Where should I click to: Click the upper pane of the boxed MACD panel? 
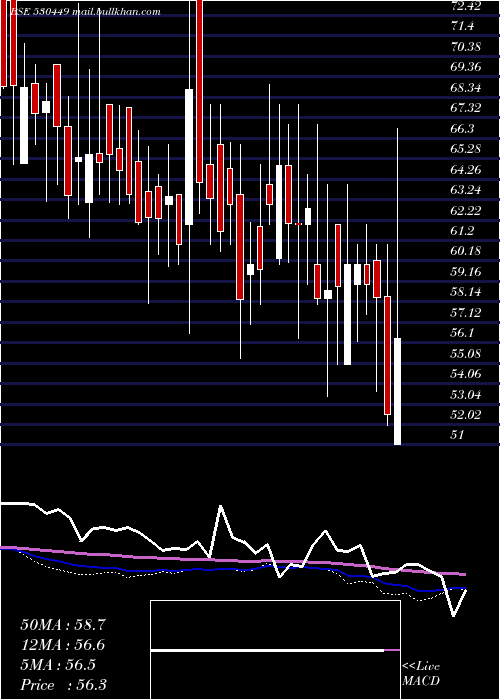pyautogui.click(x=275, y=625)
